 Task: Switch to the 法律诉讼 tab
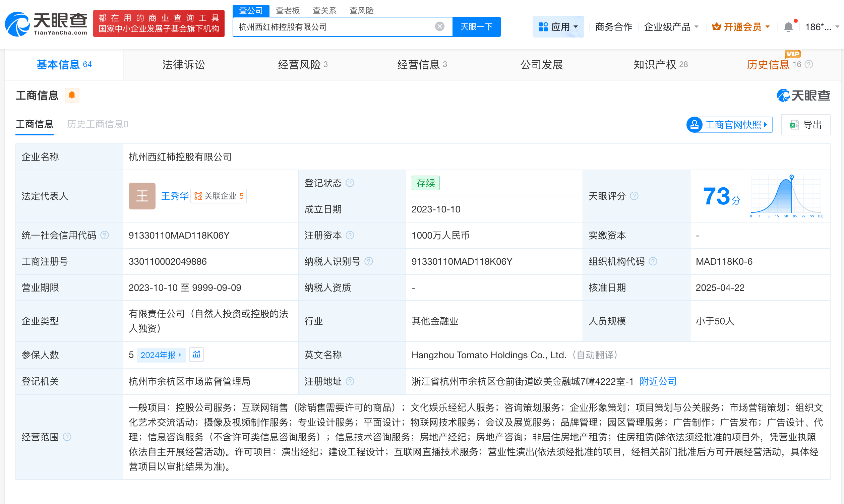click(183, 65)
